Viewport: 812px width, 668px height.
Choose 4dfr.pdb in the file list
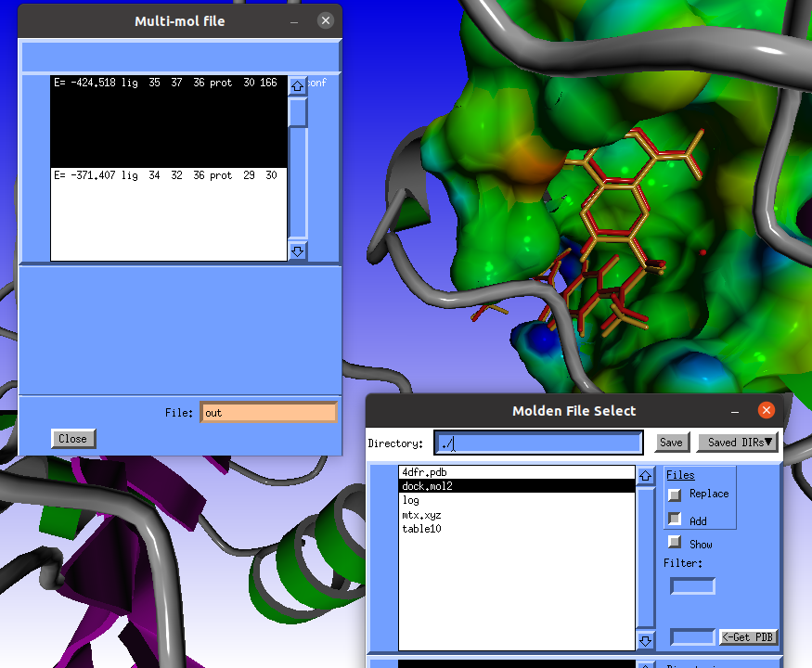[424, 472]
